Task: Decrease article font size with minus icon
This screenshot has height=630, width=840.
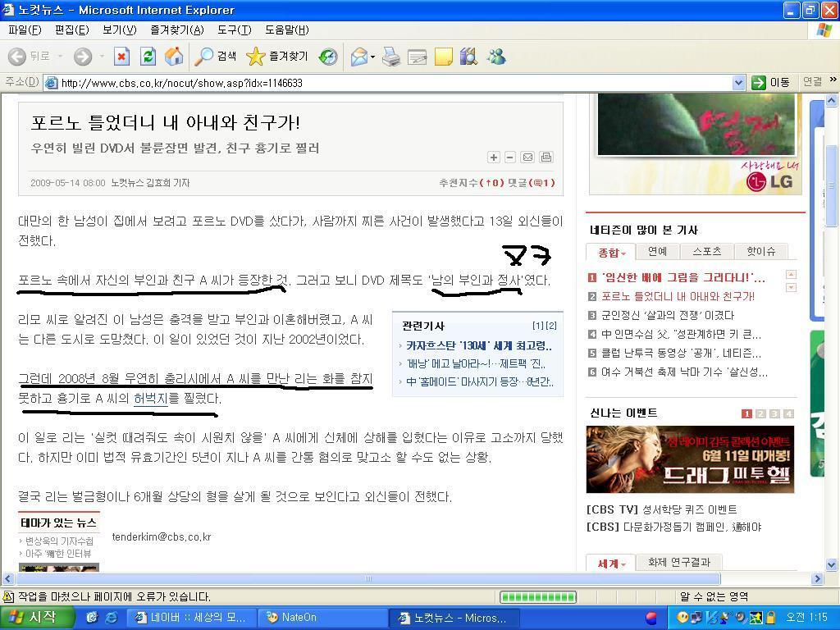Action: click(x=510, y=157)
